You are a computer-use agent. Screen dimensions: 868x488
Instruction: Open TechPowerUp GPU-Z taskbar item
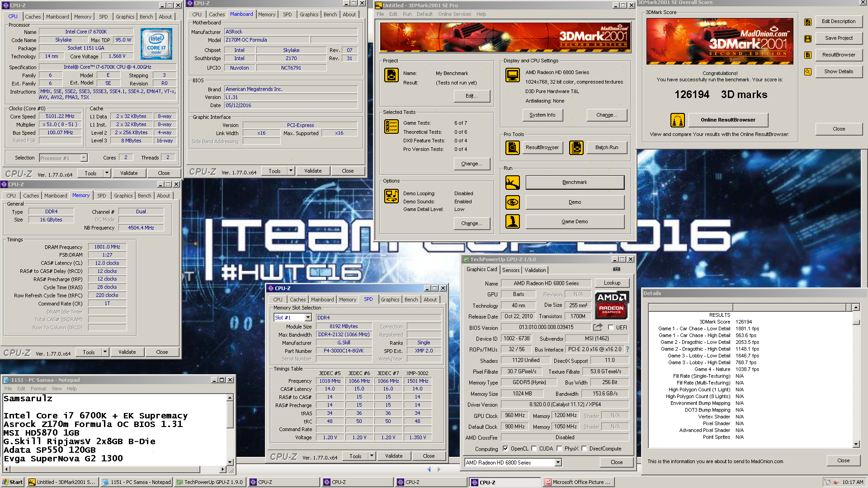click(210, 482)
